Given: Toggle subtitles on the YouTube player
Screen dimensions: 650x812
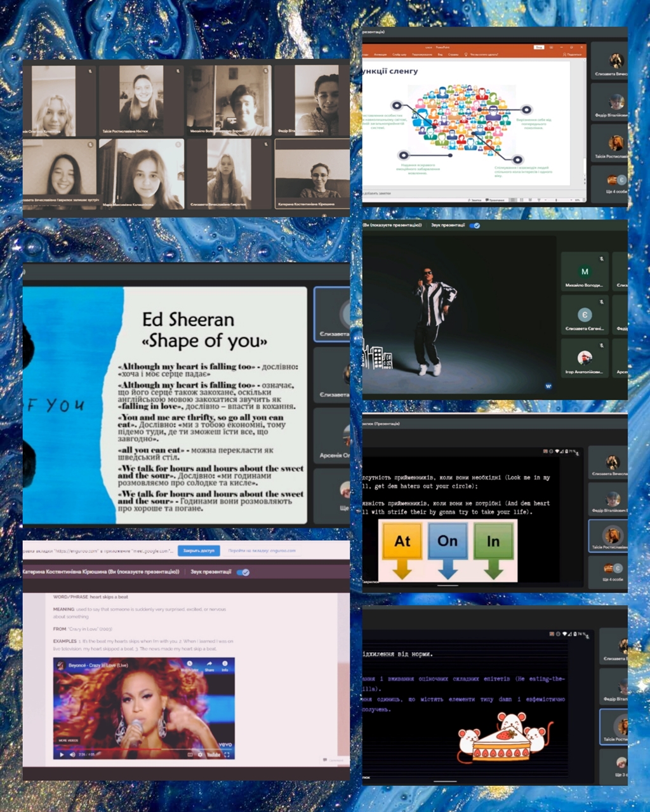Looking at the screenshot, I should (190, 754).
